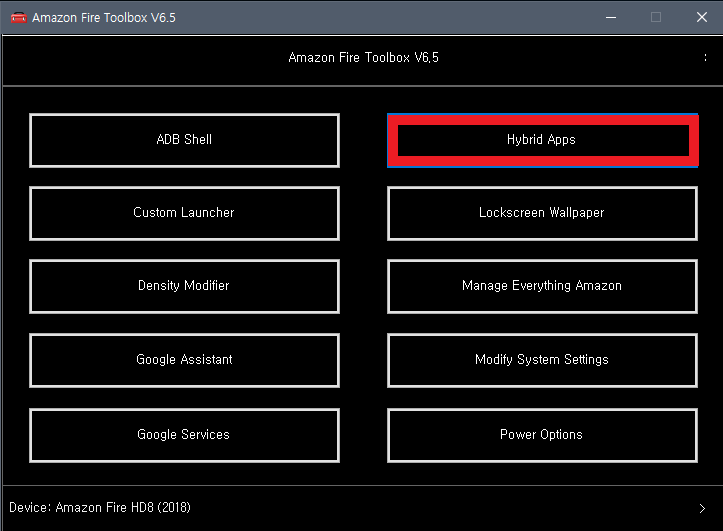Click the device info chevron arrow

point(702,508)
